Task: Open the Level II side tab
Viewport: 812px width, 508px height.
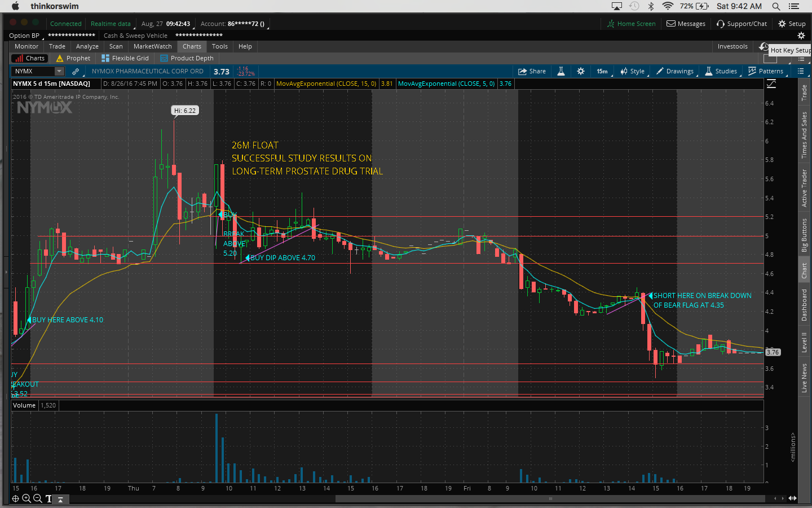Action: (804, 343)
